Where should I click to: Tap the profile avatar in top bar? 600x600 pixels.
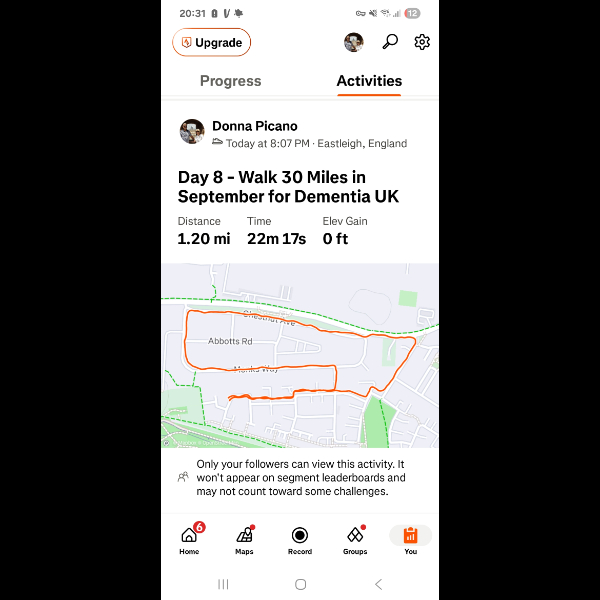pos(354,42)
